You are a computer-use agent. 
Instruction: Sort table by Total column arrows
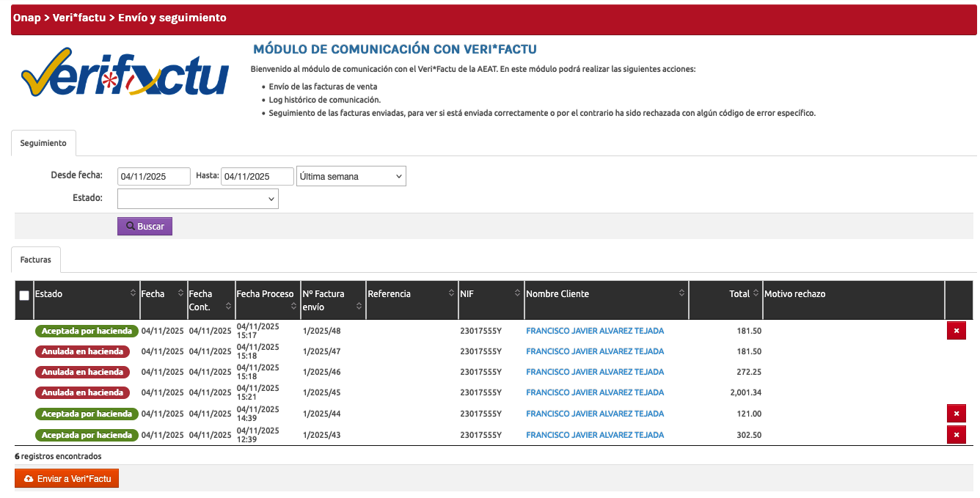[x=756, y=293]
